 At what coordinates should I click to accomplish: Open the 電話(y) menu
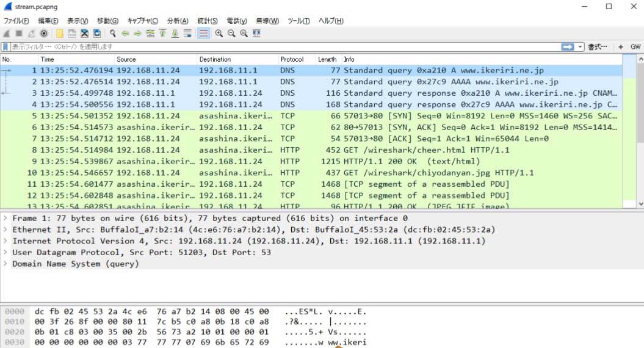(x=237, y=21)
